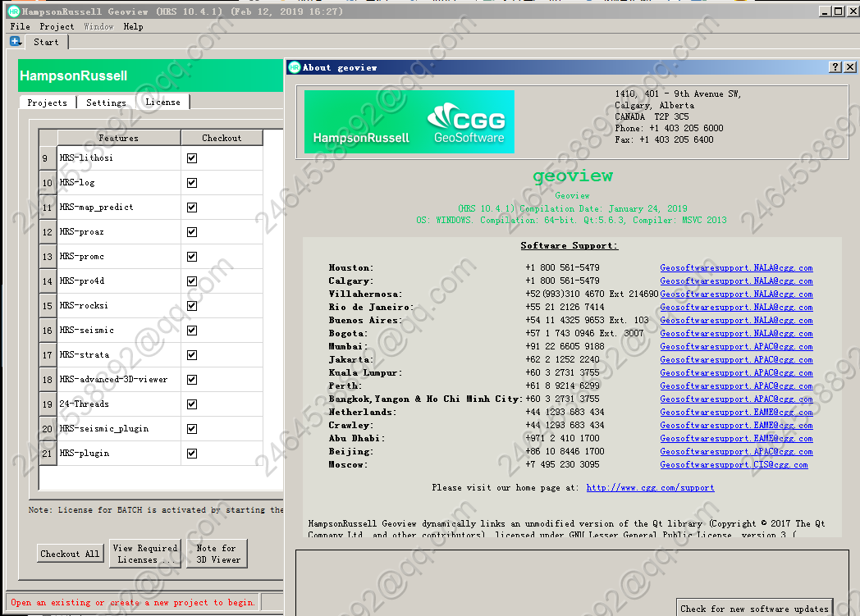Toggle 24-Threads checkout checkbox
The height and width of the screenshot is (616, 860).
(192, 404)
